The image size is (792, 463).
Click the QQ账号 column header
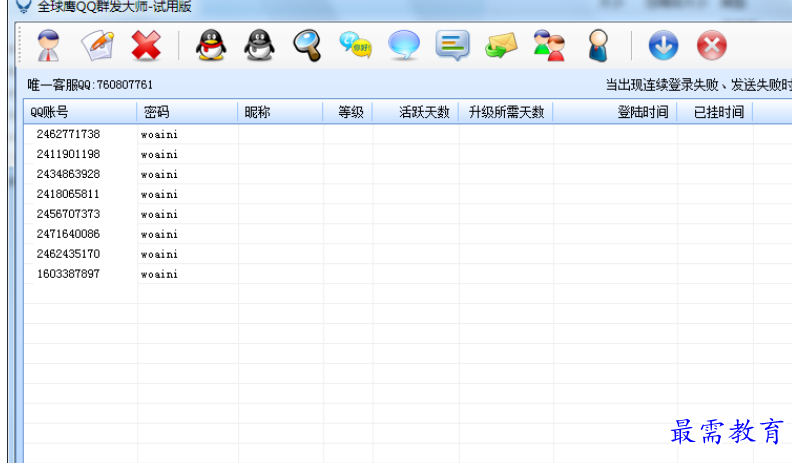point(80,112)
